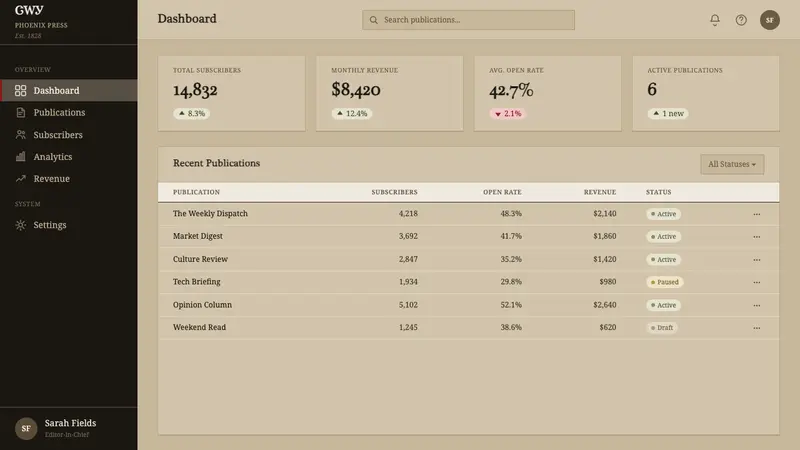This screenshot has width=800, height=450.
Task: Open Weekend Read publication
Action: point(199,328)
